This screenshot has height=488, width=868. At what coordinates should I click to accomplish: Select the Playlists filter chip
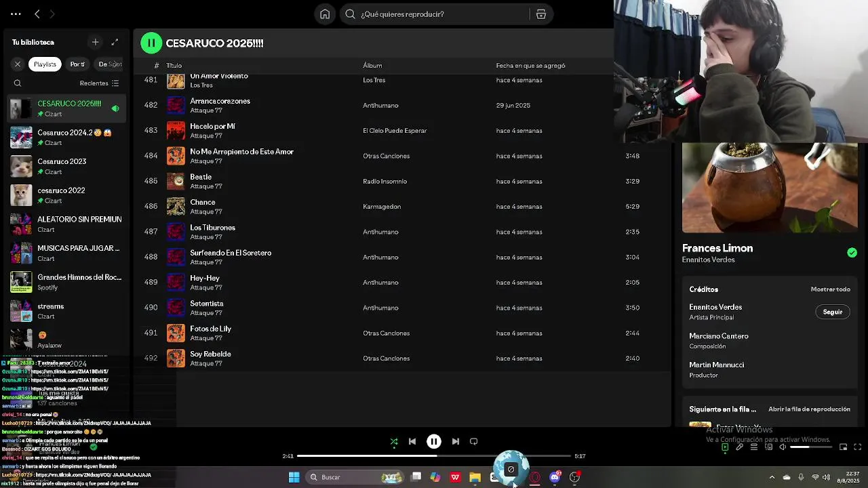[45, 64]
